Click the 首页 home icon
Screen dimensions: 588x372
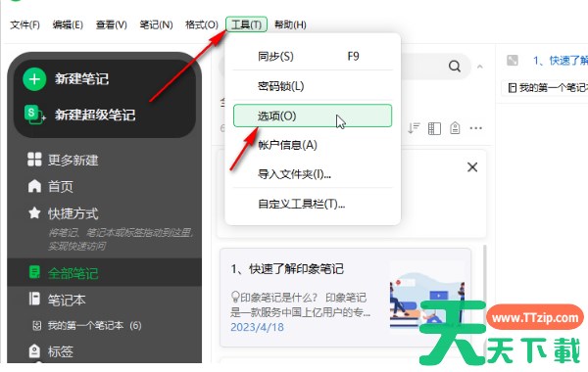click(x=34, y=186)
